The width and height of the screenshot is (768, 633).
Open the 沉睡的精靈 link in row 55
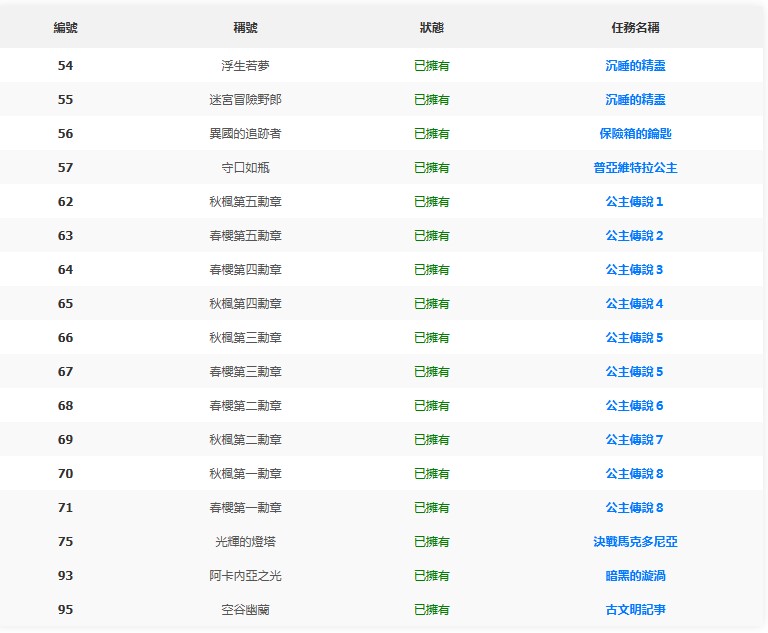tap(635, 100)
